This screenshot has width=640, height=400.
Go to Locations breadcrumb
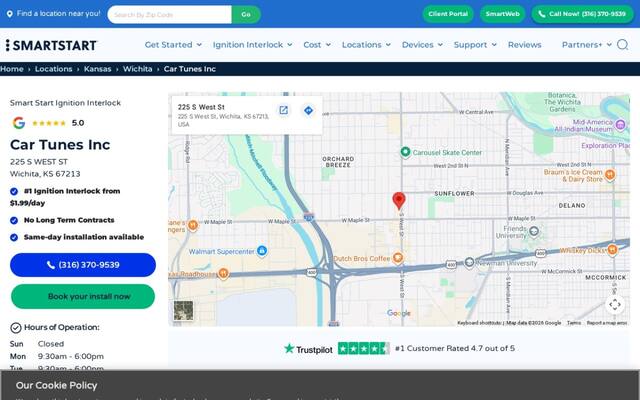(53, 69)
